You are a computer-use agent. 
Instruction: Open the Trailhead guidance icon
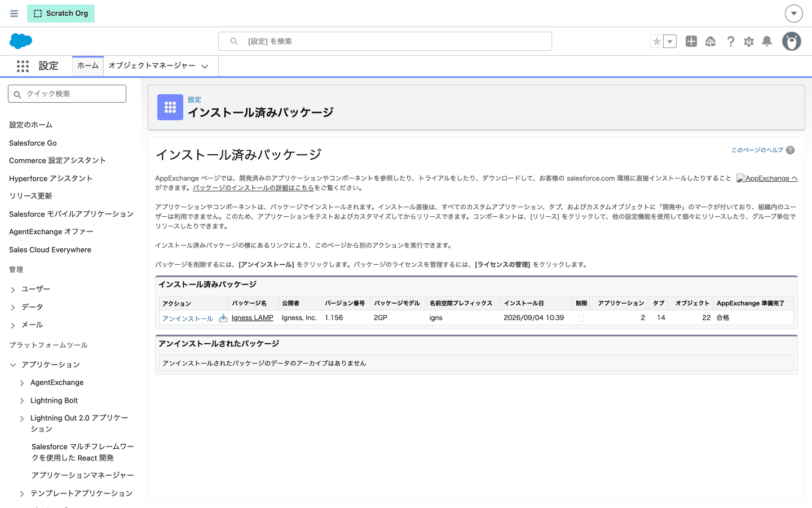click(710, 41)
